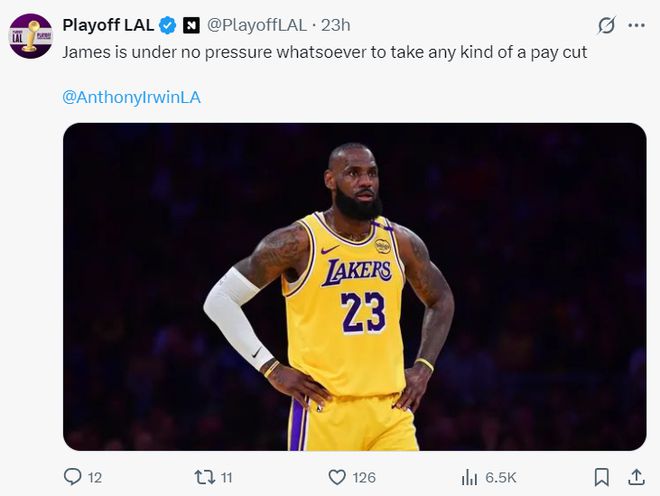Viewport: 660px width, 496px height.
Task: Open the @AnthonyIrwinLA mention link
Action: pos(131,97)
